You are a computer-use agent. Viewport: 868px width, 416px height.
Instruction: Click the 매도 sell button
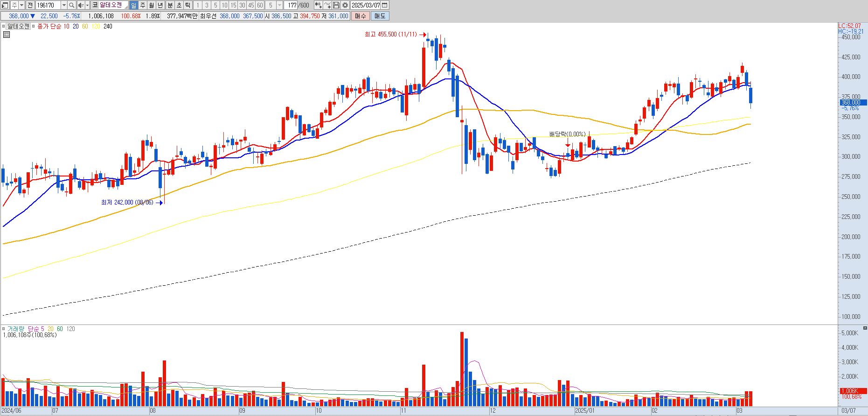(380, 16)
